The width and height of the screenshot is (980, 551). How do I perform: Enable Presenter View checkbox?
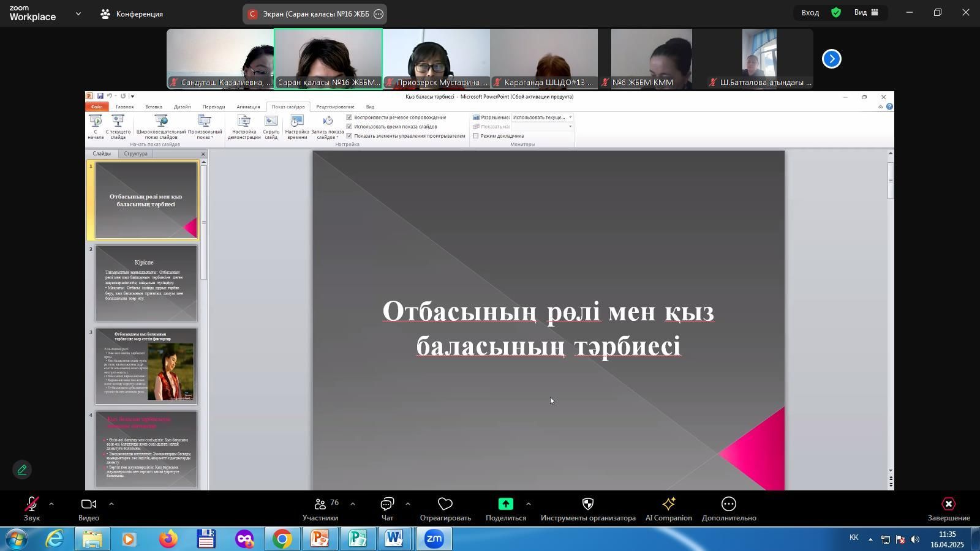pyautogui.click(x=476, y=136)
